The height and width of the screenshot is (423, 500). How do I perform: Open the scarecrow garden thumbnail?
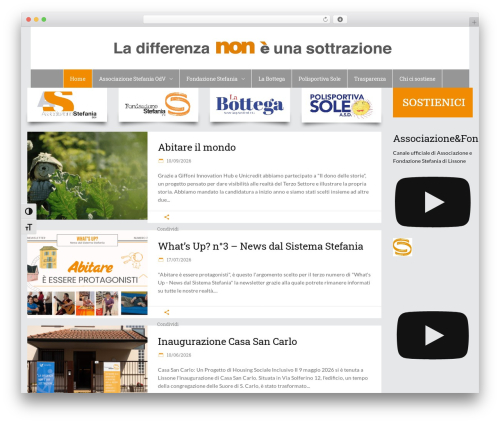pos(87,176)
